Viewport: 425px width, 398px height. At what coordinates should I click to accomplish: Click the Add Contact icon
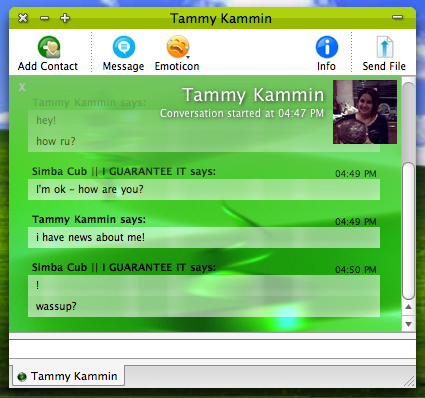[49, 47]
